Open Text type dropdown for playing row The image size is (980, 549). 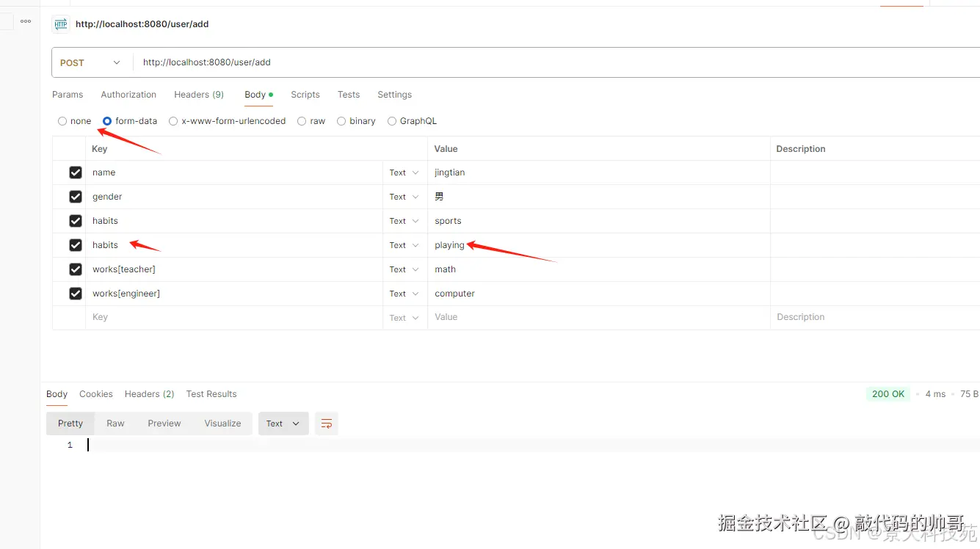[404, 245]
